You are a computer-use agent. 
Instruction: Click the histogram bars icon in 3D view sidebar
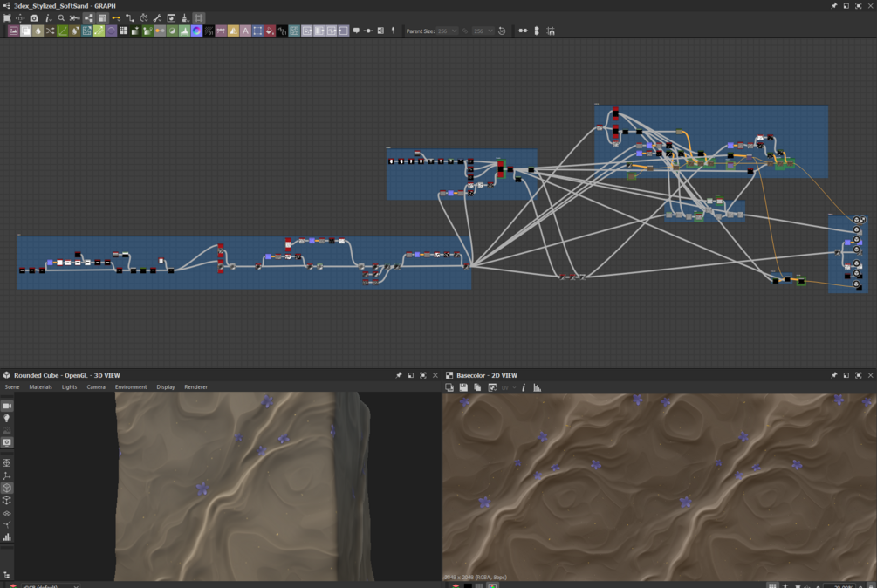[x=7, y=537]
